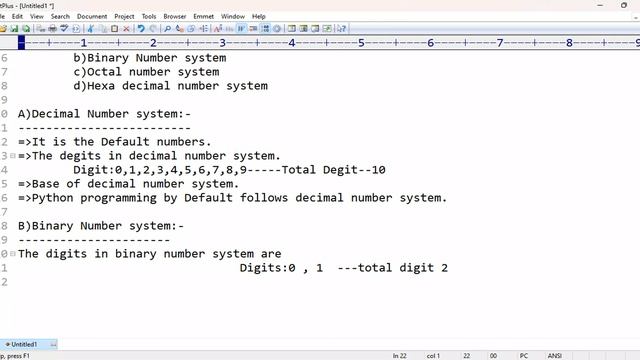The image size is (640, 360).
Task: Click the 'ANSI' encoding status entry
Action: (554, 356)
